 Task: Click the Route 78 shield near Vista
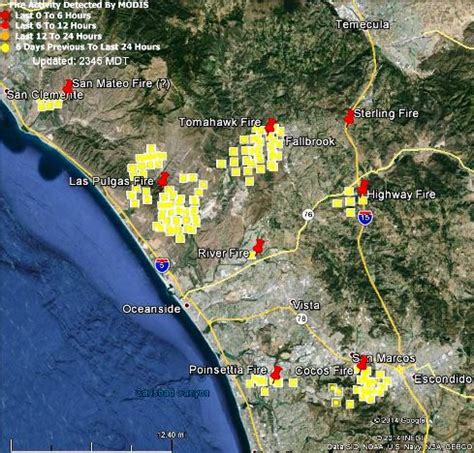[x=302, y=319]
